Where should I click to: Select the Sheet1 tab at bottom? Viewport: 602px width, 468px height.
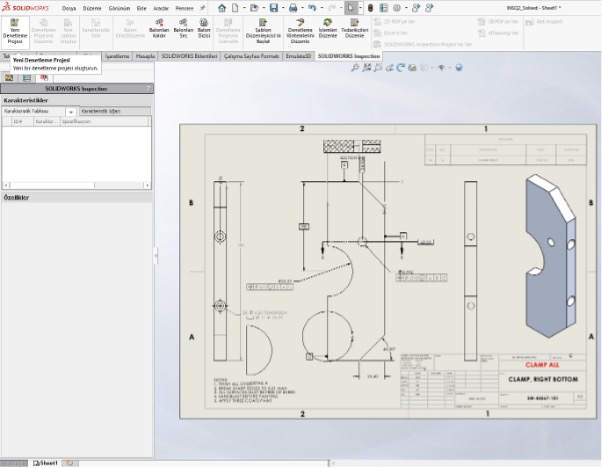coord(45,463)
